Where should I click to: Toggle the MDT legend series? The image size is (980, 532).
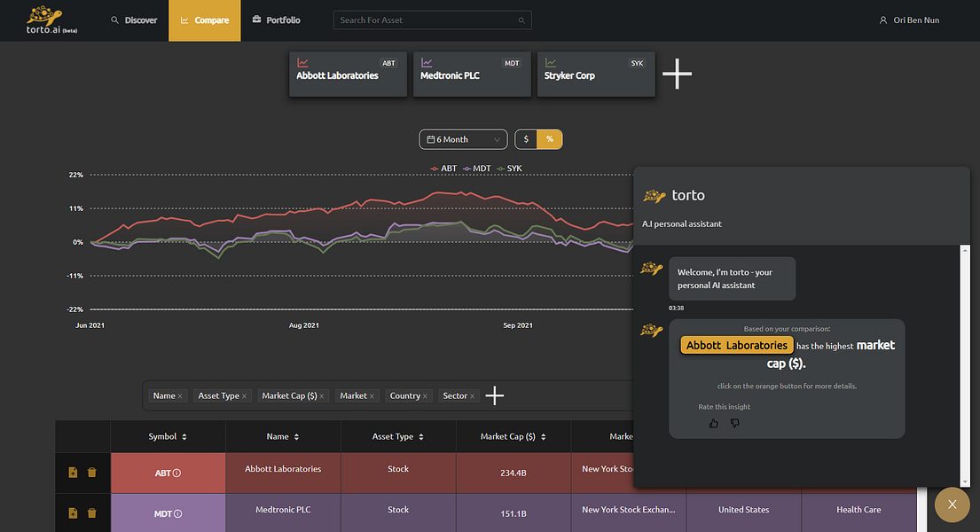tap(477, 168)
